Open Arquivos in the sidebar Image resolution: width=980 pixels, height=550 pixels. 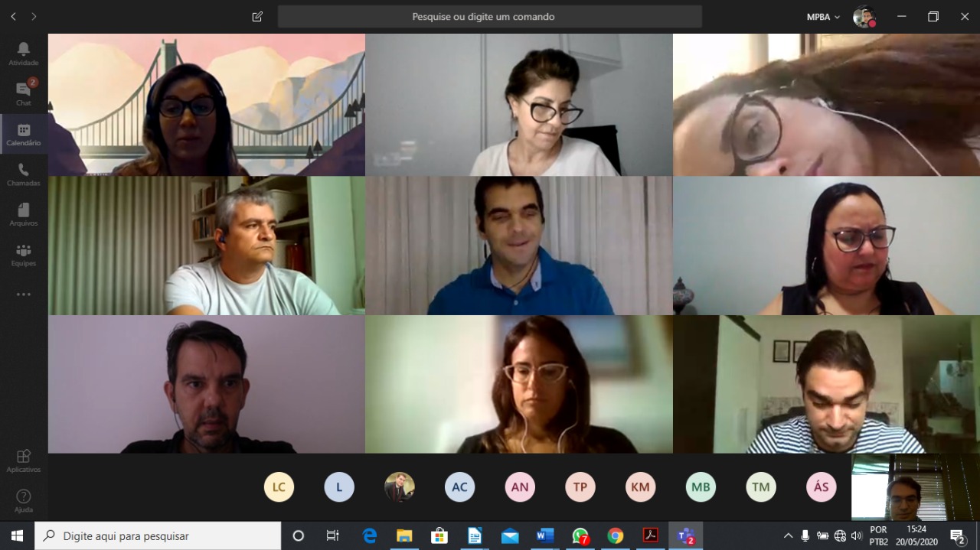(24, 215)
